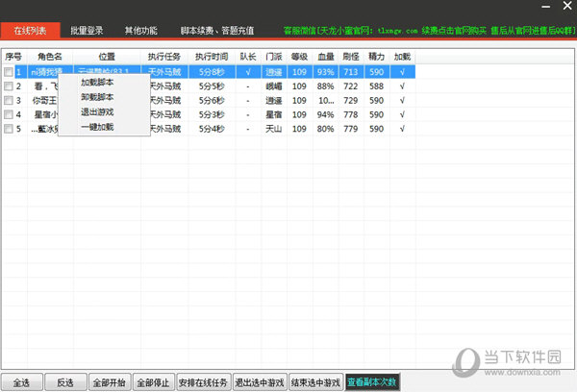Start all with the 全部开始 button
The image size is (577, 392).
point(110,382)
